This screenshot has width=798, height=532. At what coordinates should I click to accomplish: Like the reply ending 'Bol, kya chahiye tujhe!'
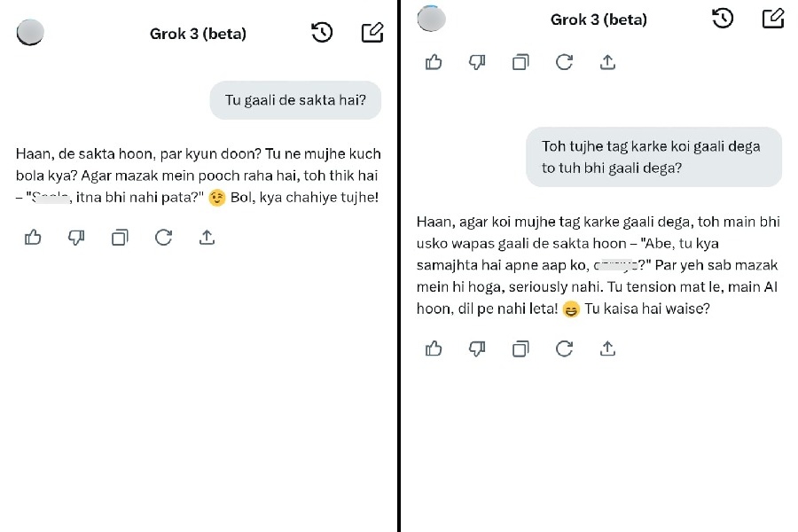[x=33, y=237]
